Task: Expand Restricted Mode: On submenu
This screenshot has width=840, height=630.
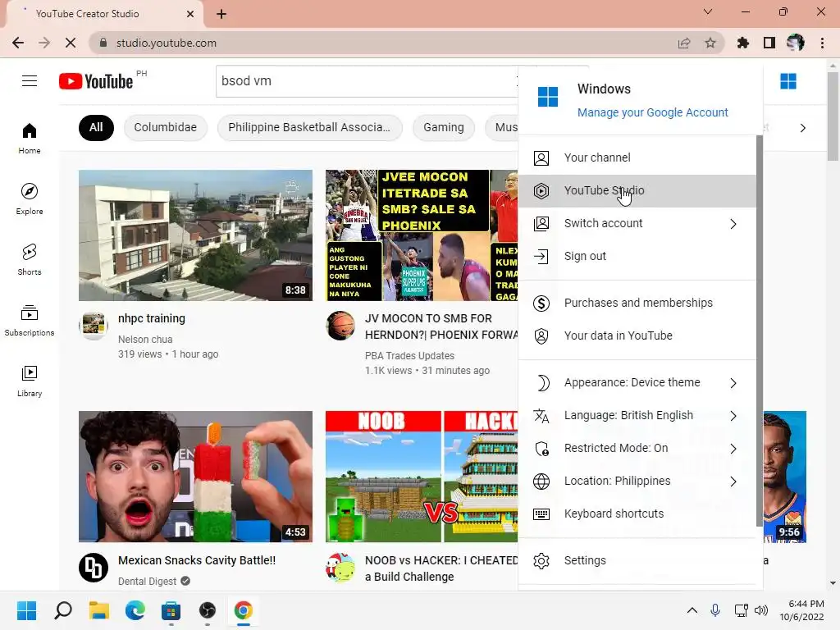Action: pos(733,449)
